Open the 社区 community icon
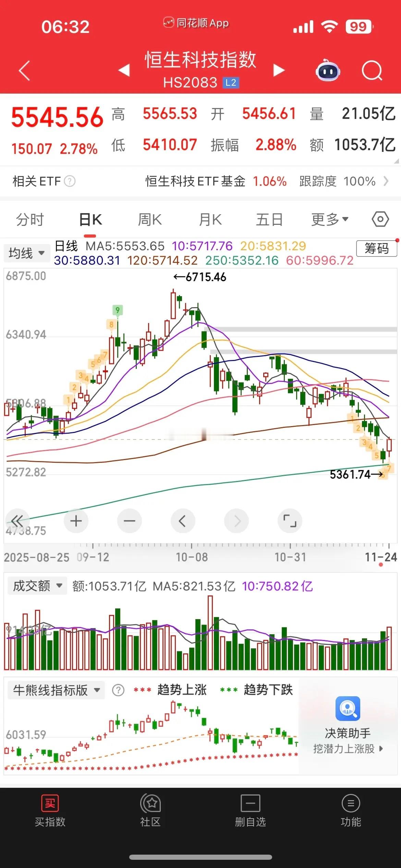The image size is (401, 868). (150, 803)
